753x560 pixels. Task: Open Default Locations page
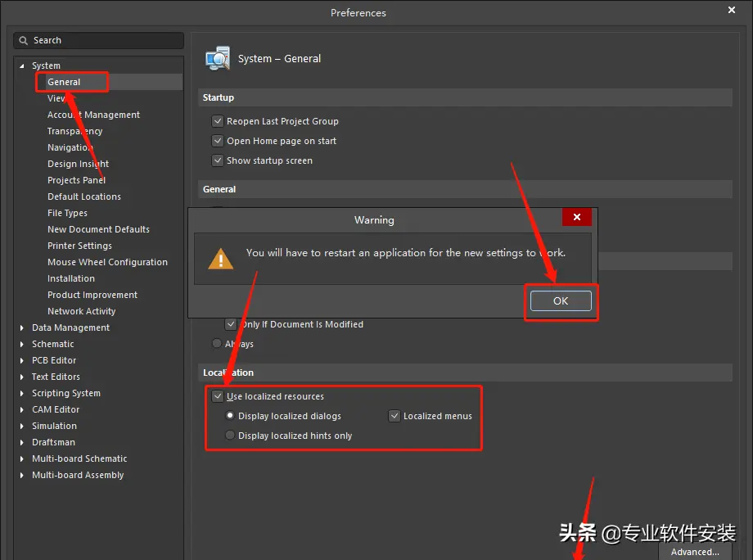[x=84, y=196]
